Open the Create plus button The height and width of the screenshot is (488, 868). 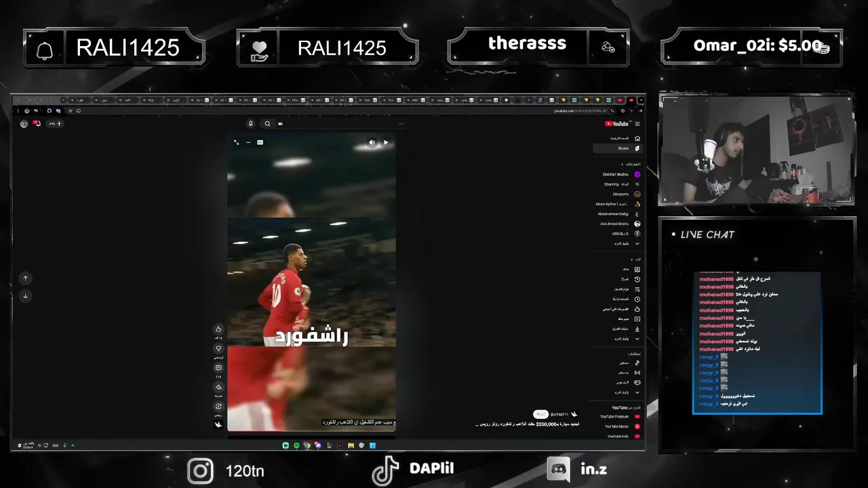55,123
